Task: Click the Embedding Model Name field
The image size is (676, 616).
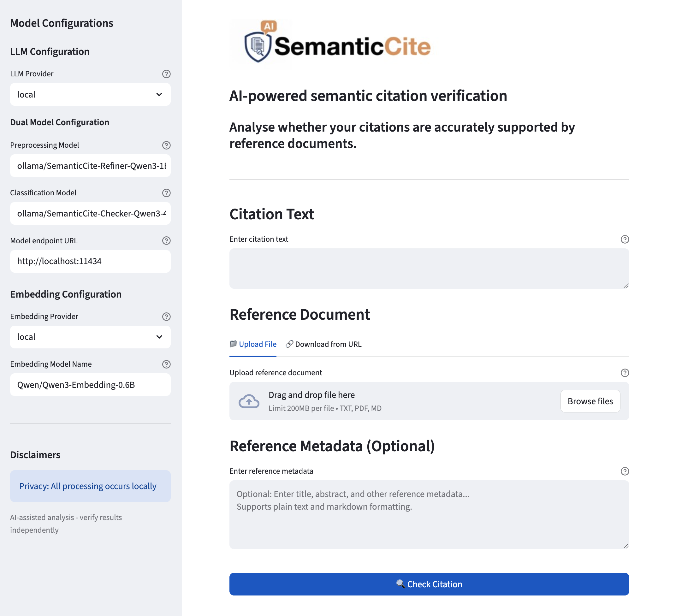Action: point(90,385)
